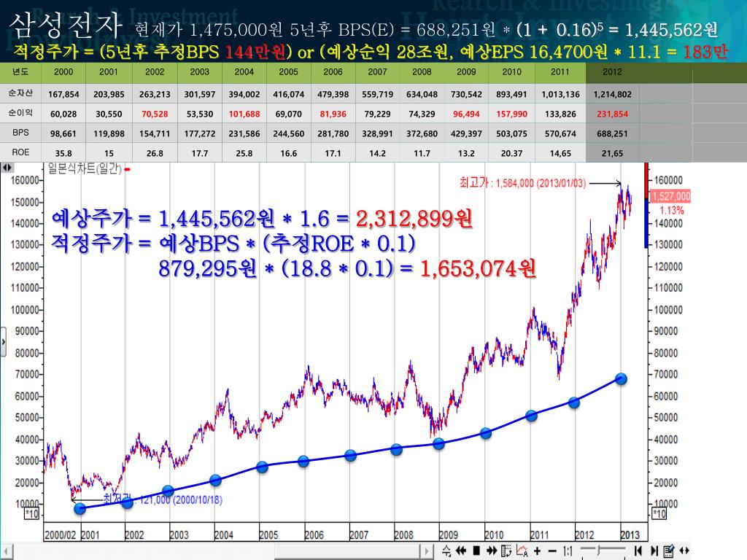
Task: Click the '수' adjusted-price toggle icon
Action: [x=446, y=551]
